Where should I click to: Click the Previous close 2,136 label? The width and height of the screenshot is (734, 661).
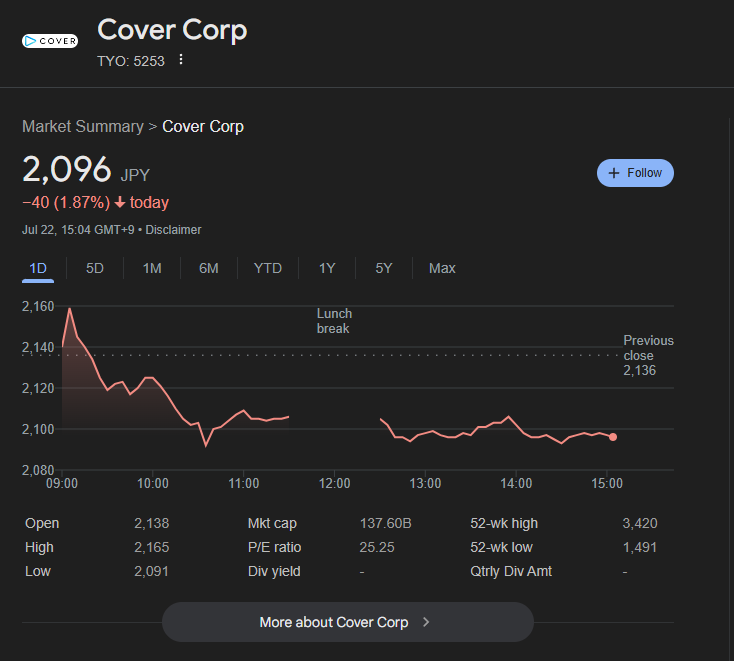tap(648, 355)
